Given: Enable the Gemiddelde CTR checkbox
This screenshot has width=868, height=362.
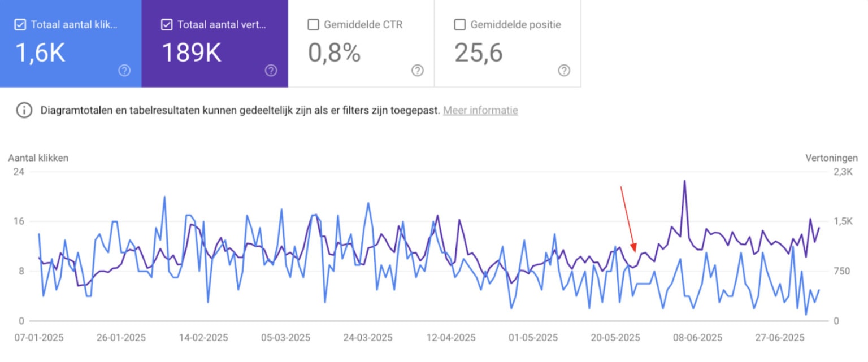Looking at the screenshot, I should coord(313,25).
